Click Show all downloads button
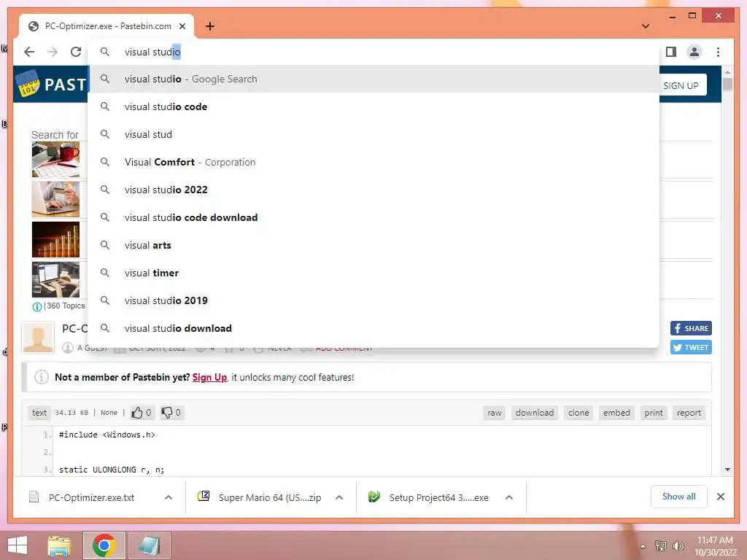 [679, 497]
